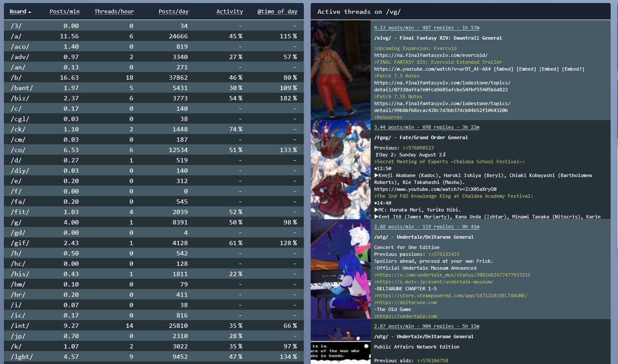Select the /aco/ board row
The image size is (618, 364).
(154, 47)
